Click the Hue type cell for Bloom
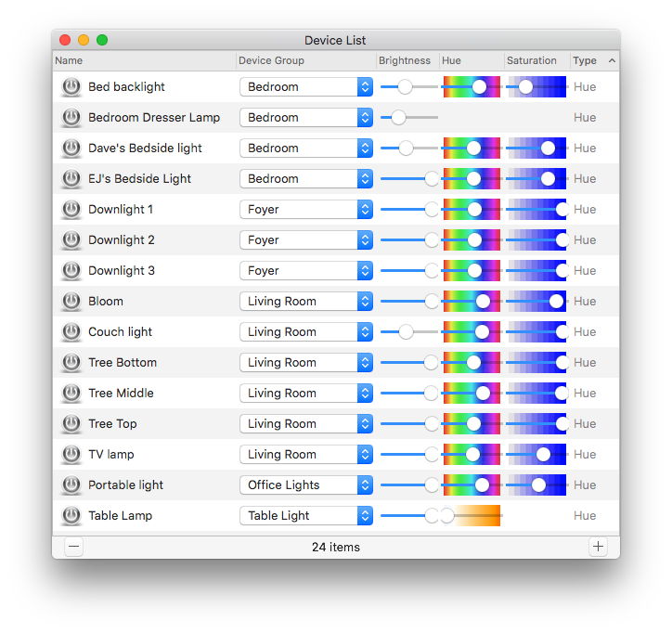The image size is (672, 633). pyautogui.click(x=585, y=302)
